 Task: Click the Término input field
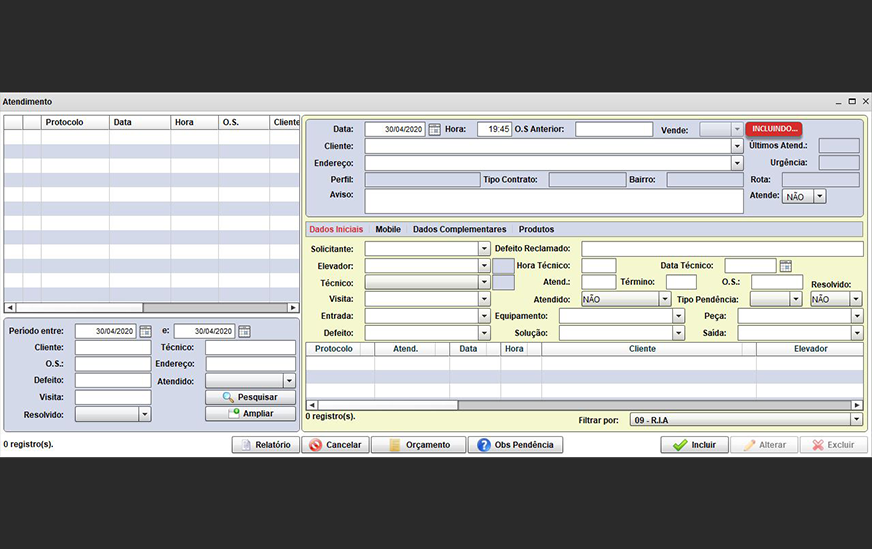point(681,282)
